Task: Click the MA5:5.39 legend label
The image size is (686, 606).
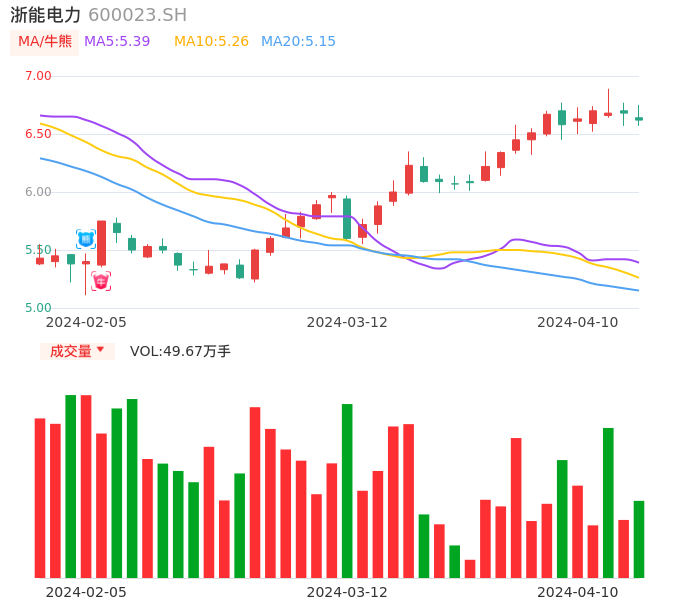Action: point(117,42)
